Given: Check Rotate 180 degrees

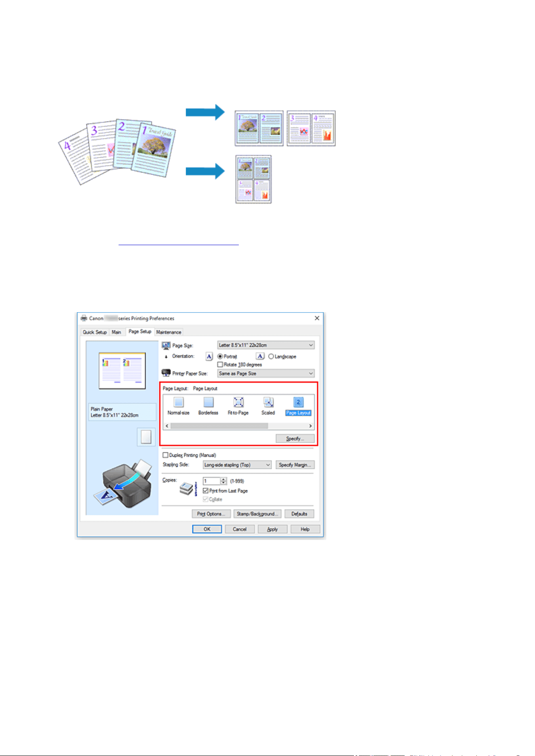Looking at the screenshot, I should (x=220, y=365).
